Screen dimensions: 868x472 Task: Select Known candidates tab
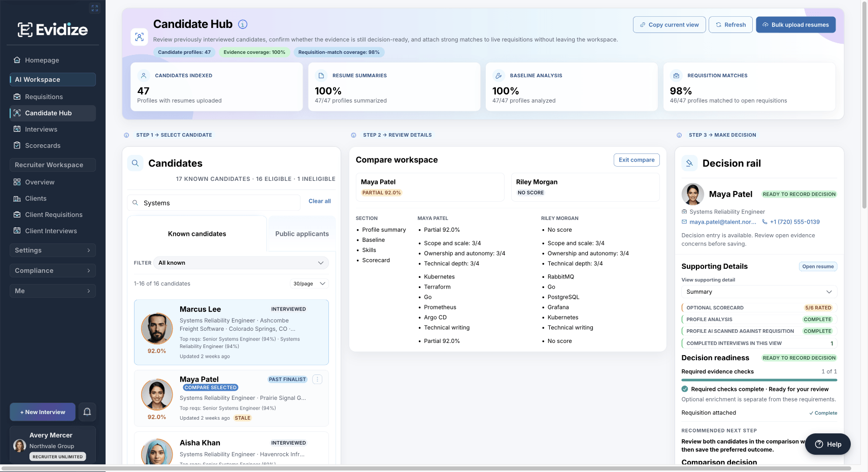(197, 234)
